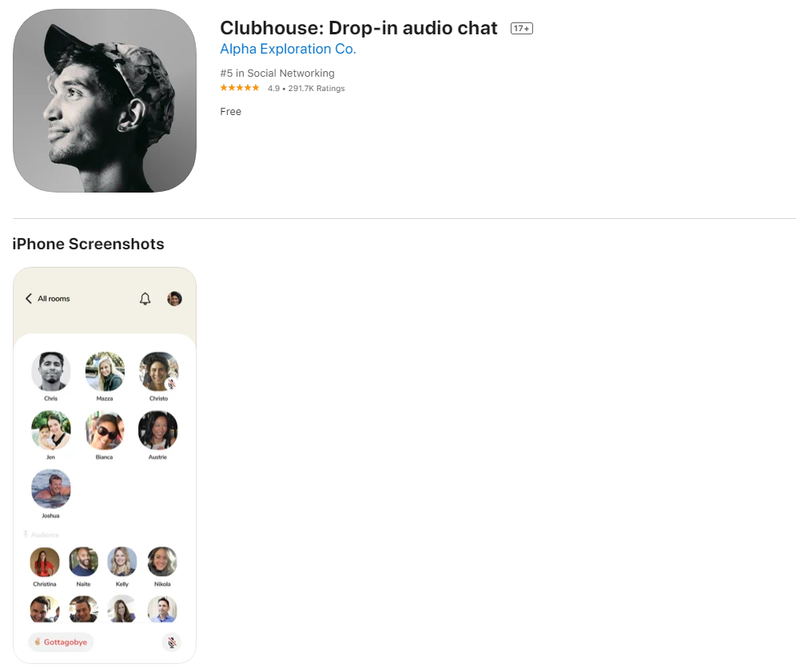Image resolution: width=804 pixels, height=672 pixels.
Task: Click audience member Naite's avatar
Action: (84, 561)
